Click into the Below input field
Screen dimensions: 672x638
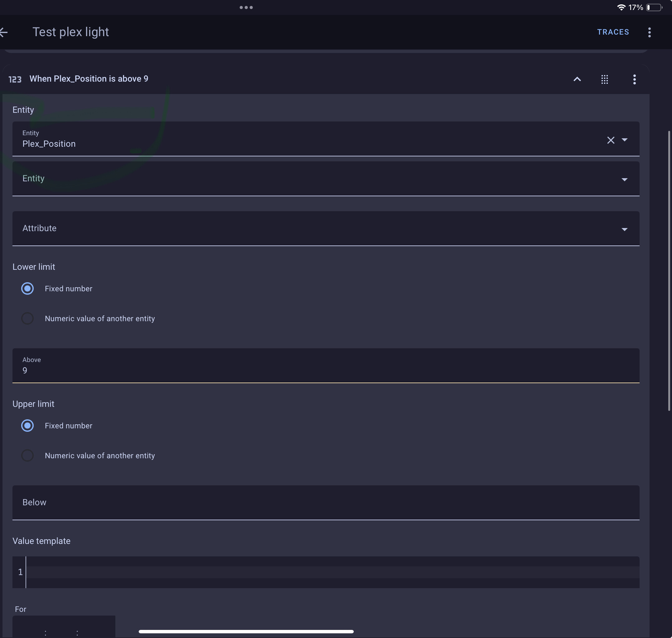(x=325, y=502)
